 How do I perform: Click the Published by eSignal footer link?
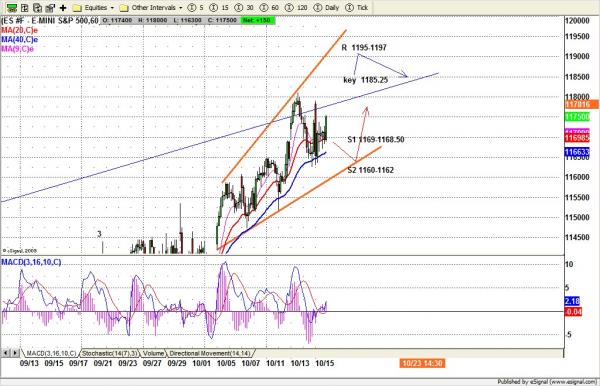point(547,381)
